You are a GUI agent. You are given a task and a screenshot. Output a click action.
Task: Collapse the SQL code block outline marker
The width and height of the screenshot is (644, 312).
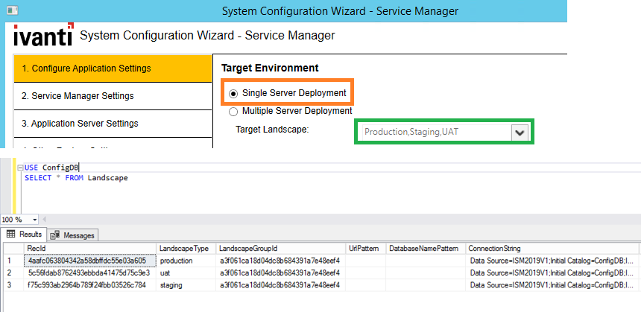[20, 168]
